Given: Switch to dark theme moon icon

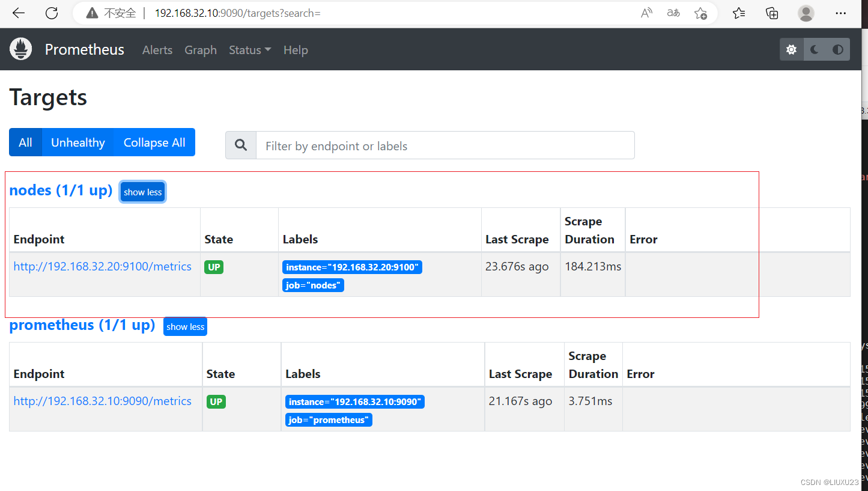Looking at the screenshot, I should [815, 50].
